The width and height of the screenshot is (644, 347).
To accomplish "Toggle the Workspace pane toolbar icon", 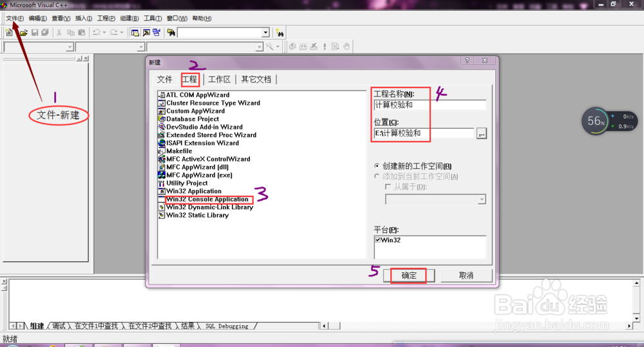I will pos(135,32).
